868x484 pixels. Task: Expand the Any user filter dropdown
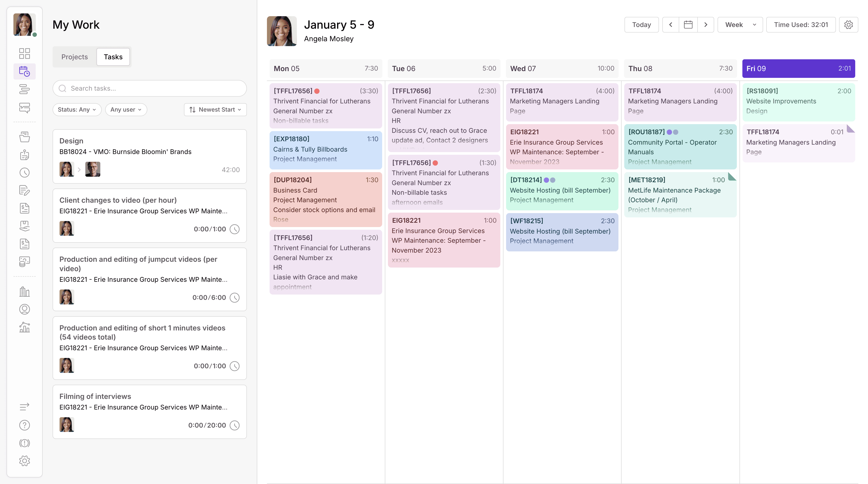(x=126, y=109)
